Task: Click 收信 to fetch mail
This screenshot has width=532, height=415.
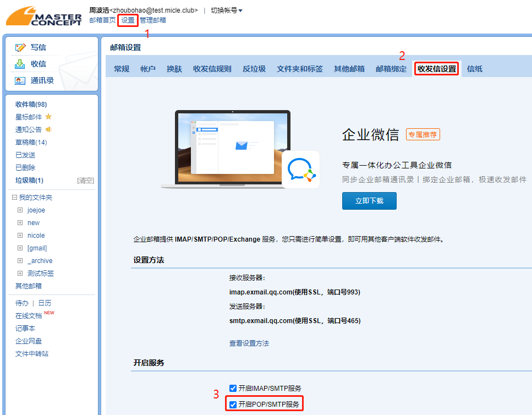Action: pyautogui.click(x=39, y=64)
